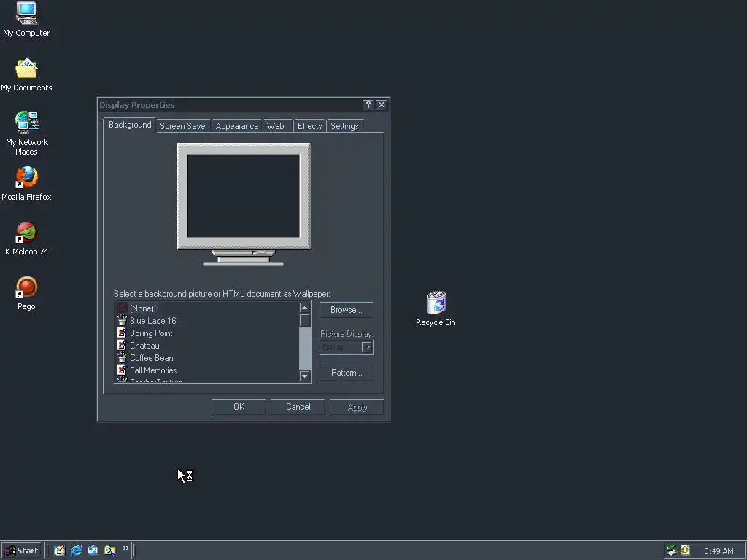Image resolution: width=747 pixels, height=560 pixels.
Task: Click the Coffee Bean file icon
Action: tap(122, 357)
